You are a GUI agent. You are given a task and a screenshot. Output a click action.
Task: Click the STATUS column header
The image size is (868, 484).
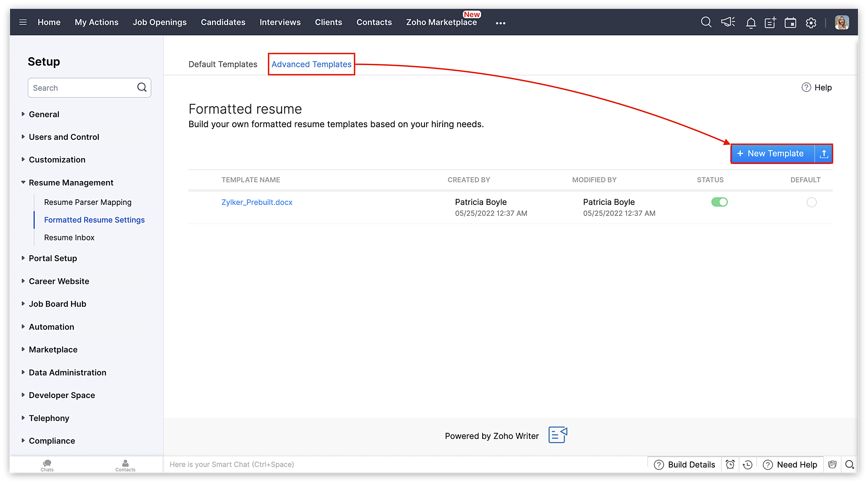click(x=710, y=180)
